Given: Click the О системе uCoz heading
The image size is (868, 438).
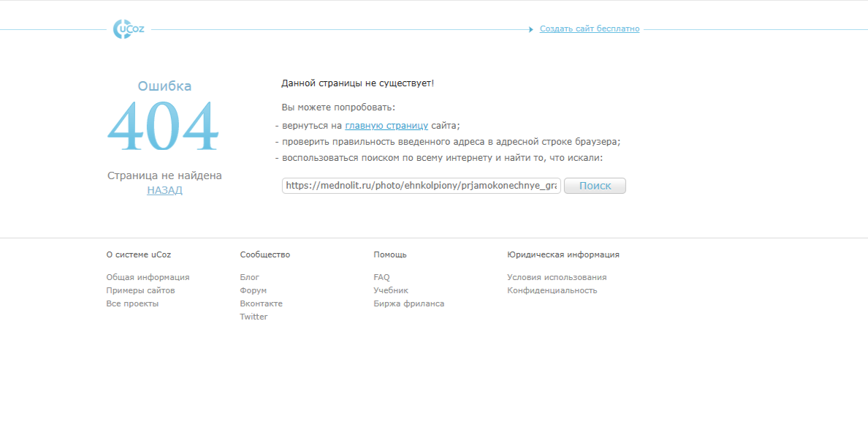Looking at the screenshot, I should (x=138, y=254).
